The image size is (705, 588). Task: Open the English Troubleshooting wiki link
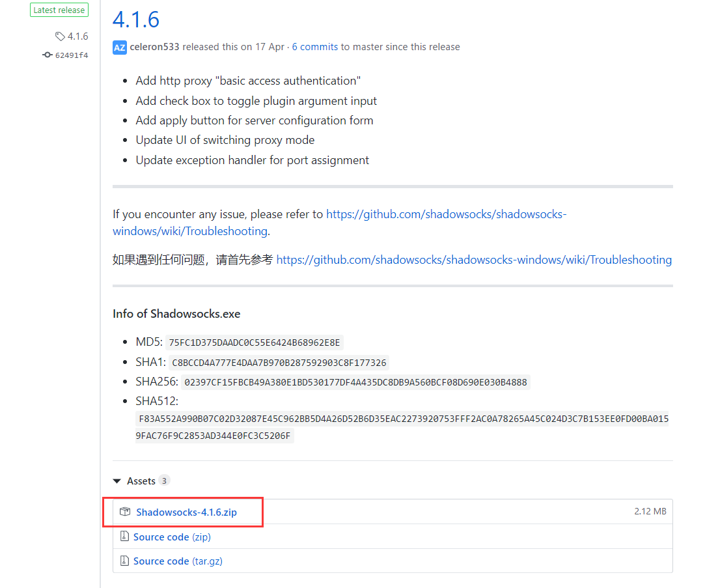[x=339, y=223]
